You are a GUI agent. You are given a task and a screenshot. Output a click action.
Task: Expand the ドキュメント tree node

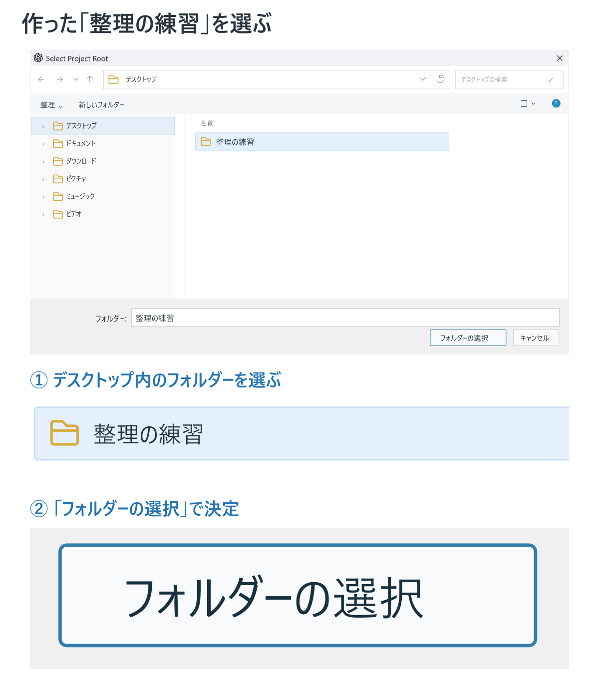(43, 144)
